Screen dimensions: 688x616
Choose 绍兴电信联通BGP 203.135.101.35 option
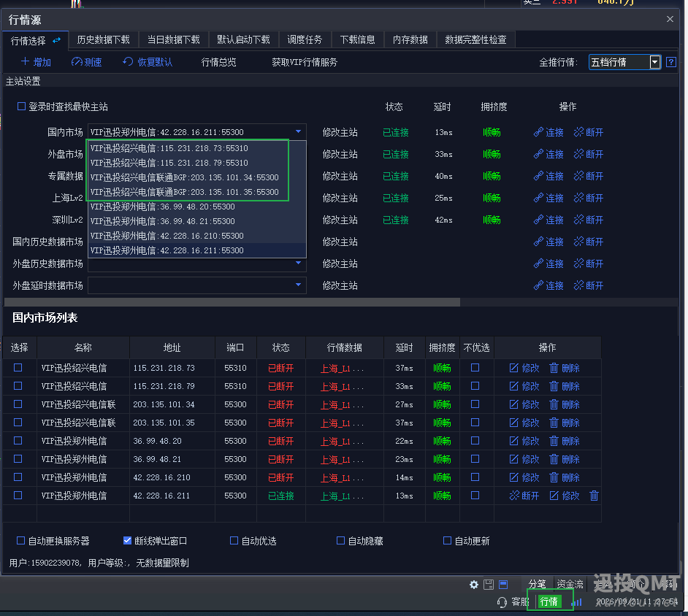(197, 192)
